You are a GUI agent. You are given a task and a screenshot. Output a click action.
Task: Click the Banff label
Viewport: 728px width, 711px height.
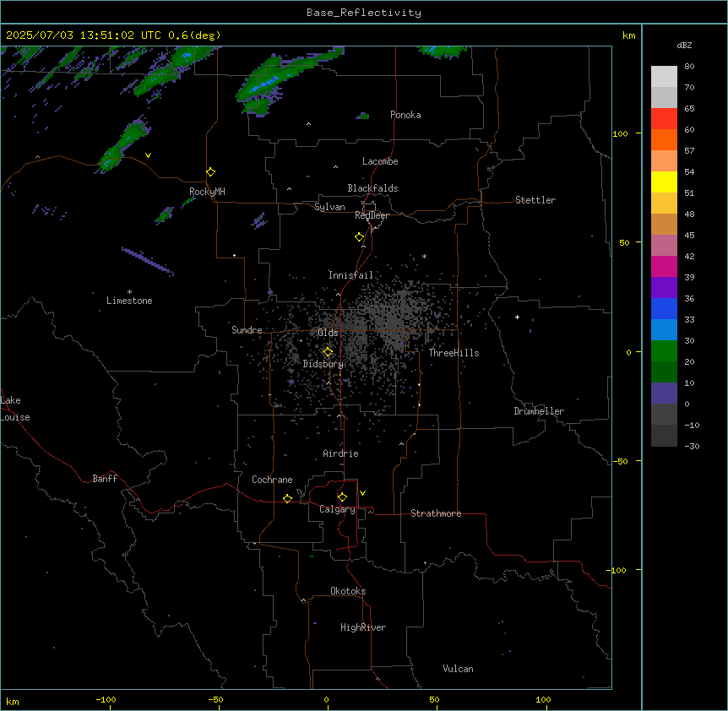[105, 479]
